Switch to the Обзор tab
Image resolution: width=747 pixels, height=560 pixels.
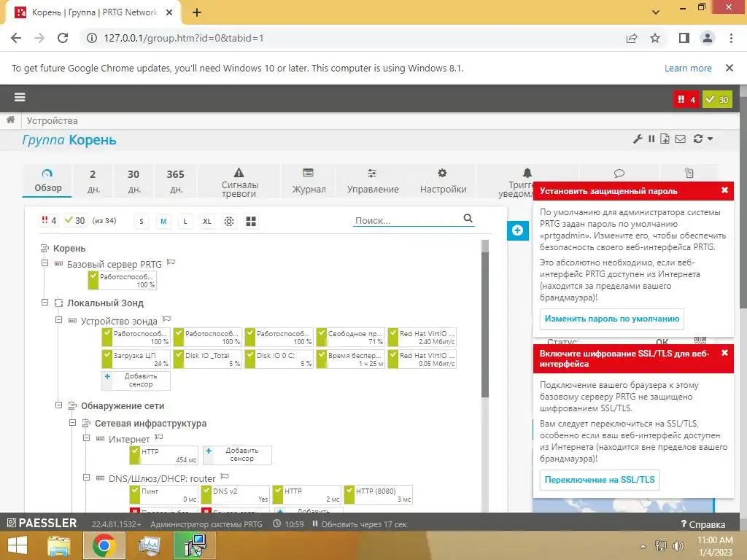[47, 181]
